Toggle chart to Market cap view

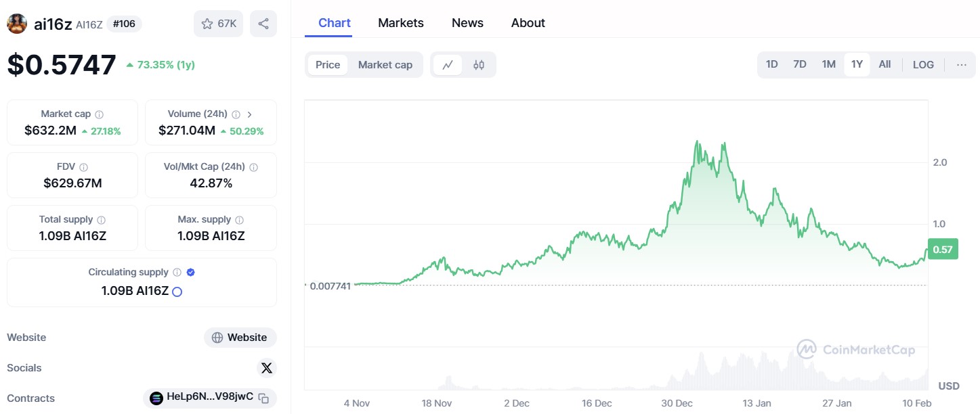[x=385, y=65]
